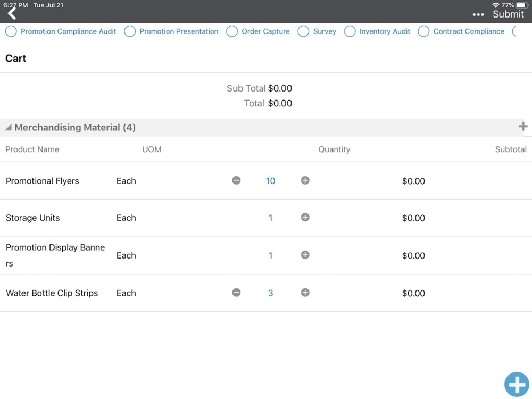
Task: Click the Water Bottle Clip Strips subtotal $0.00
Action: tap(413, 294)
